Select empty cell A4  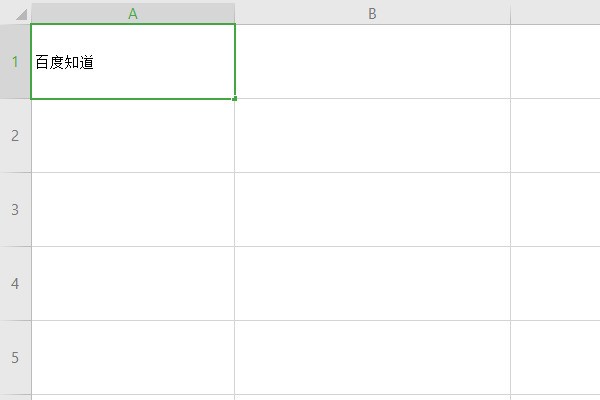[133, 283]
